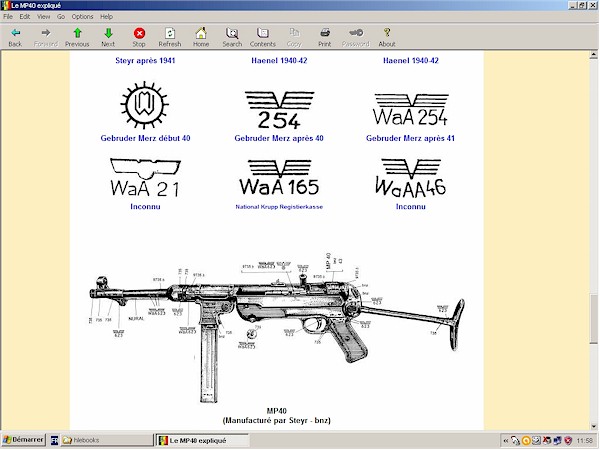This screenshot has height=450, width=600.
Task: Click the Copy toolbar icon
Action: pos(294,33)
